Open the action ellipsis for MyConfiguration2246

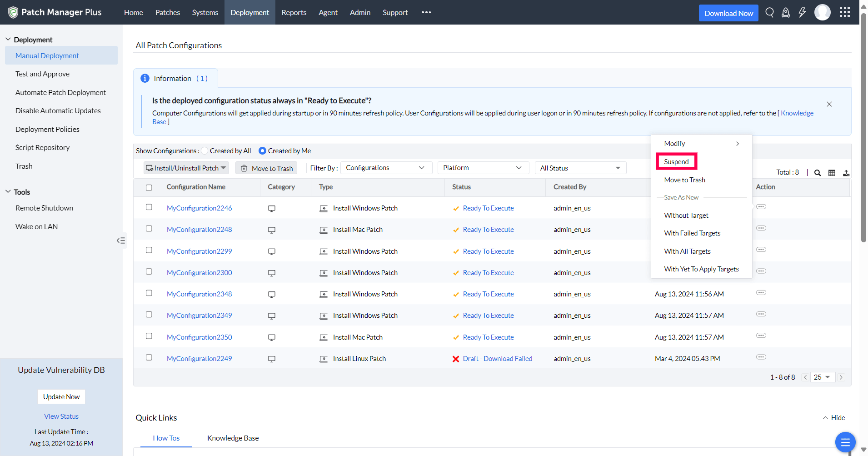pos(761,206)
